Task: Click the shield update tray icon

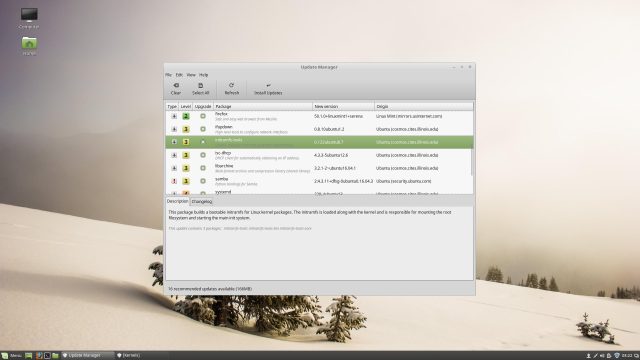Action: 617,356
